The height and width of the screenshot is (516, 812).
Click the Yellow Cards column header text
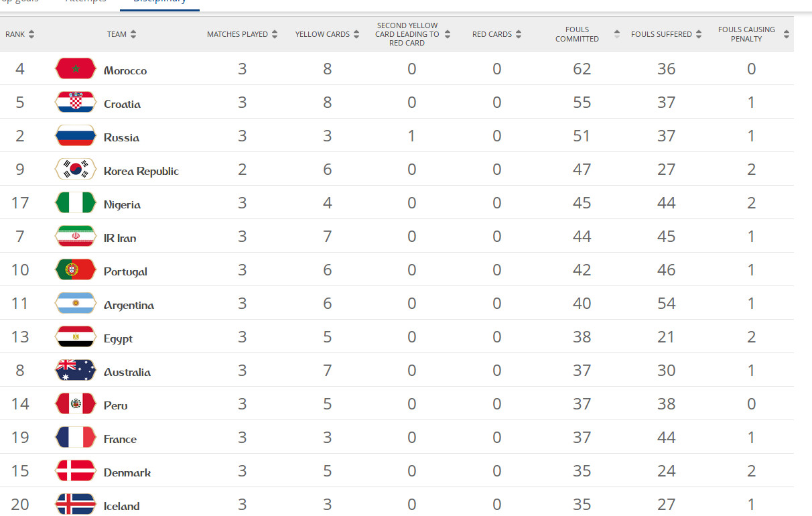[x=322, y=34]
